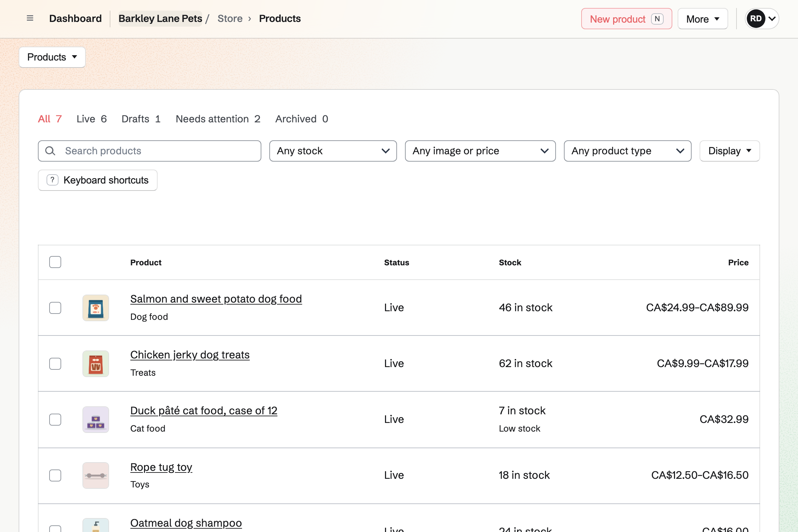Open the RD account avatar menu
Viewport: 798px width, 532px height.
762,19
